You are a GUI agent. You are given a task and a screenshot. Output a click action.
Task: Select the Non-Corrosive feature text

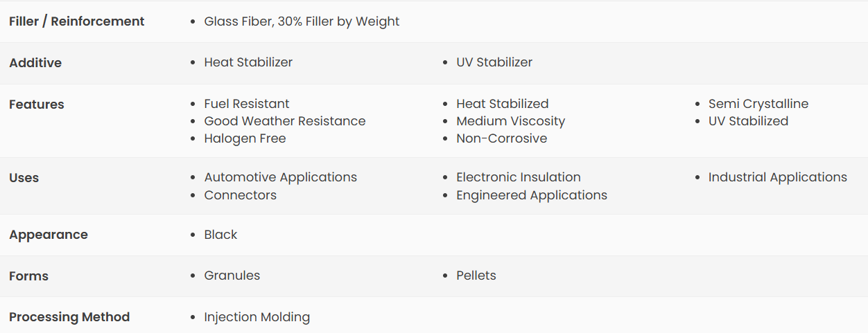502,138
